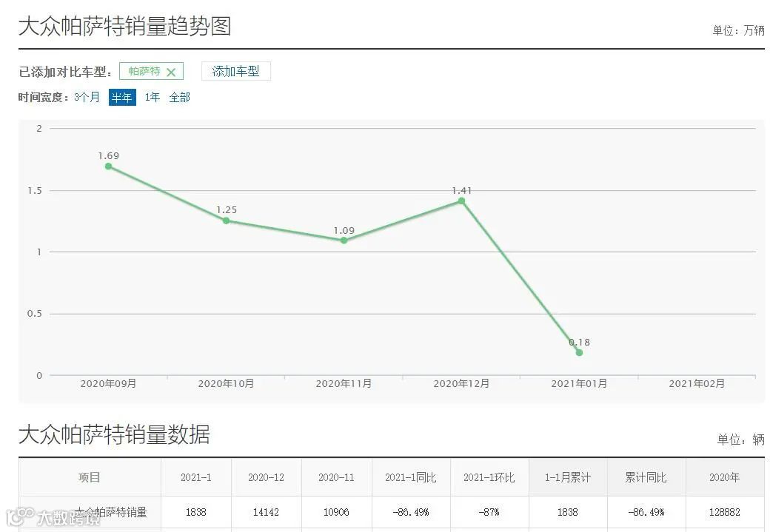Switch time range to 全部
Viewport: 770px width, 532px height.
click(179, 97)
